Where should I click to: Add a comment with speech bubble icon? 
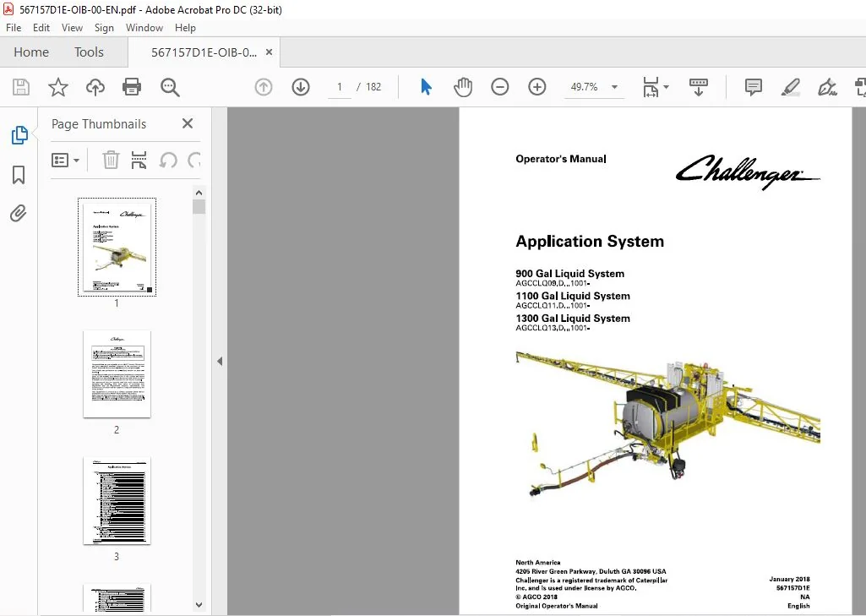pyautogui.click(x=754, y=87)
